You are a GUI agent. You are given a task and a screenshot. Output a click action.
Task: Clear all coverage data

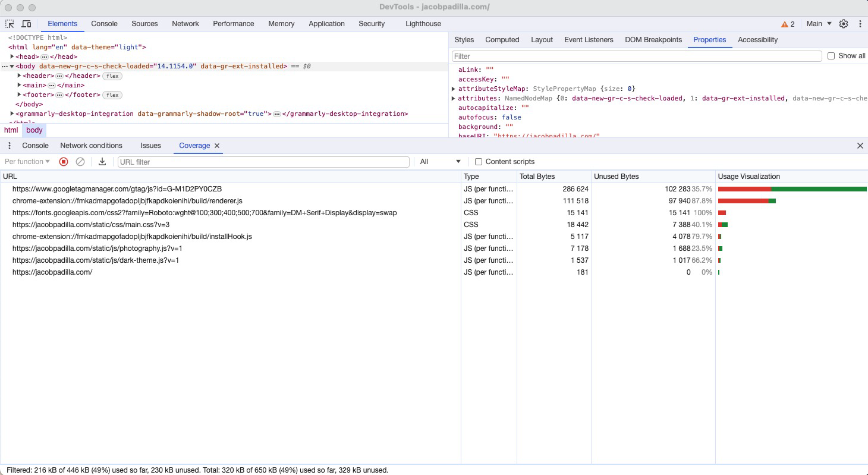pos(81,161)
